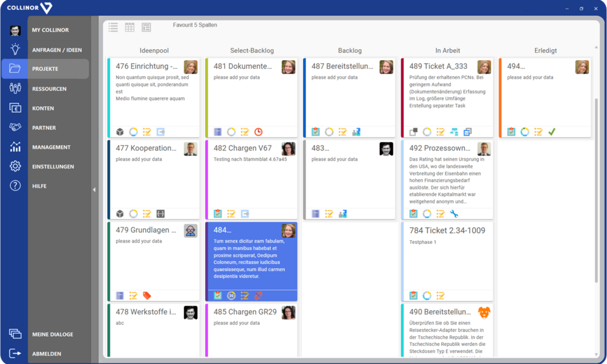The height and width of the screenshot is (364, 607).
Task: Click the green checkmark on card 494
Action: 552,132
